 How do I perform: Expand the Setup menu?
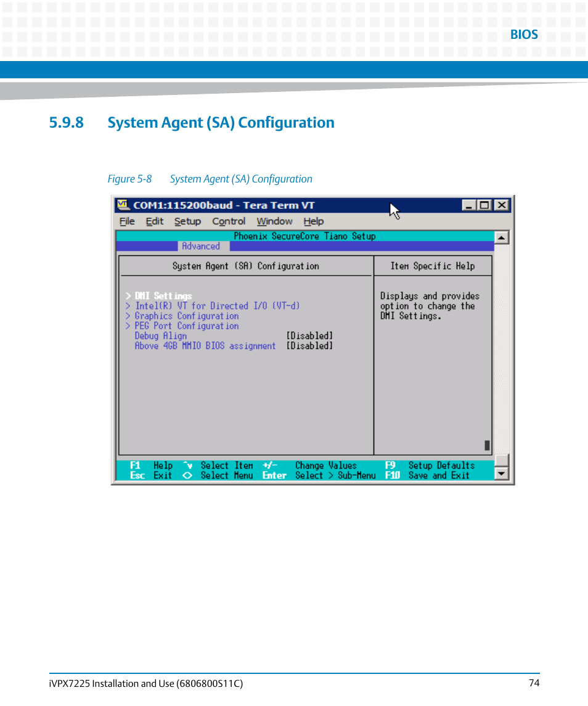(x=187, y=221)
